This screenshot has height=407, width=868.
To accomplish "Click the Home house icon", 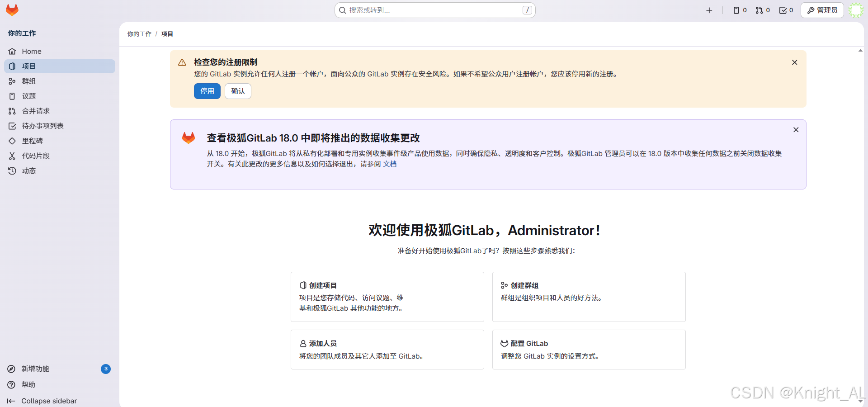I will [12, 51].
